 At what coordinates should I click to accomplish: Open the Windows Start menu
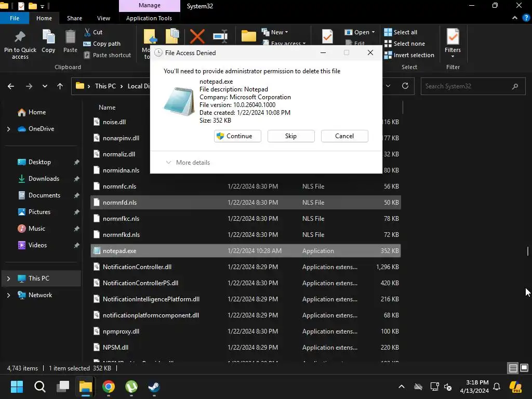coord(17,387)
